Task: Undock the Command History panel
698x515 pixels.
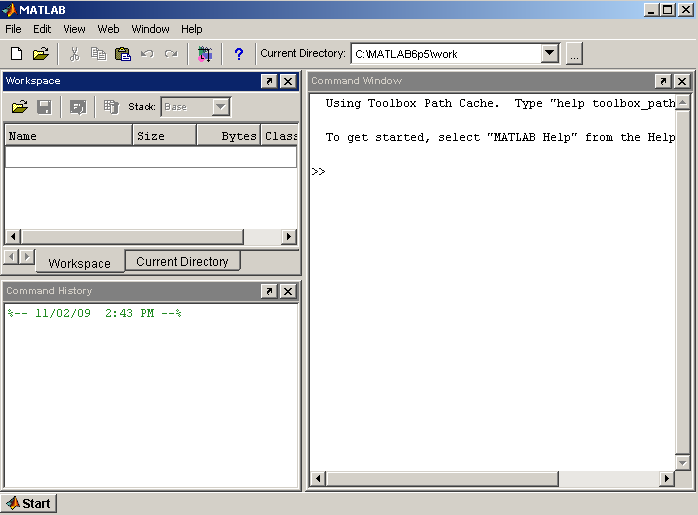Action: 269,291
